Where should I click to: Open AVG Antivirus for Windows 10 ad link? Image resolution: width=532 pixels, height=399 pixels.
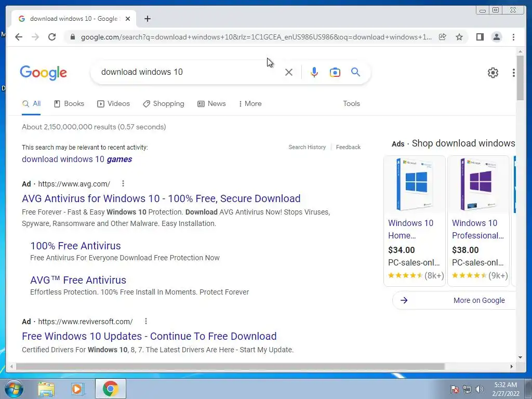(x=161, y=198)
